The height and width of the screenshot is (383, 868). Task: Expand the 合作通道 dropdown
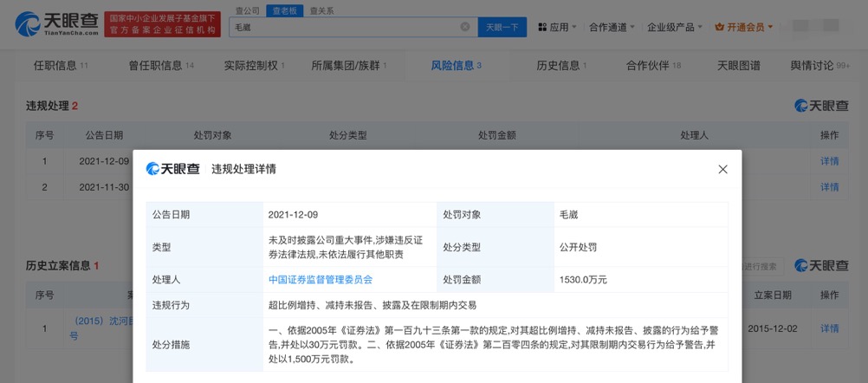pos(611,27)
